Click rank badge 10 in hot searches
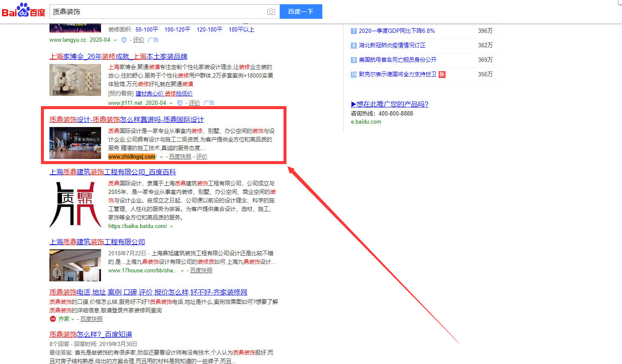 coord(354,75)
